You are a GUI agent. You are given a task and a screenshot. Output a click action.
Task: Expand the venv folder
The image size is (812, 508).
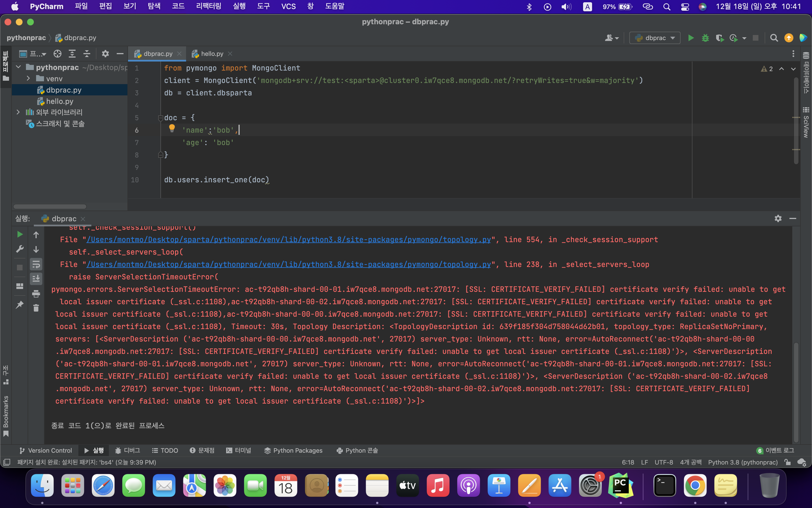(x=28, y=79)
